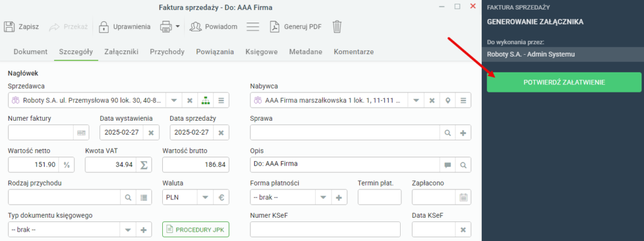Viewport: 644px width, 241px height.
Task: Click Powiadom notify users button
Action: 214,26
